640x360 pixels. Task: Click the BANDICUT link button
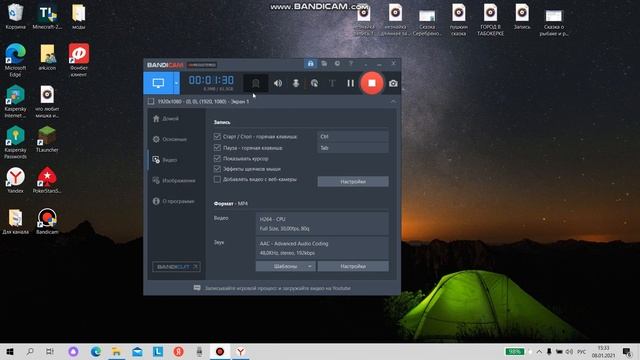(x=176, y=267)
